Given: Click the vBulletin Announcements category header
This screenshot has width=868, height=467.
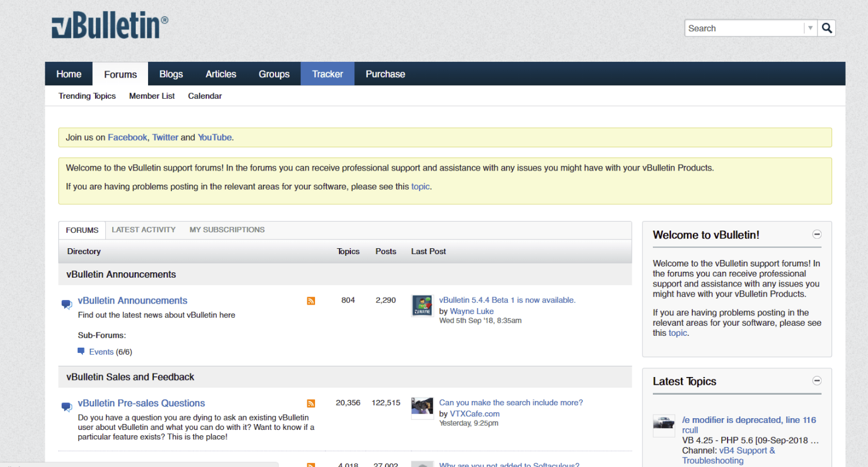Looking at the screenshot, I should coord(121,275).
